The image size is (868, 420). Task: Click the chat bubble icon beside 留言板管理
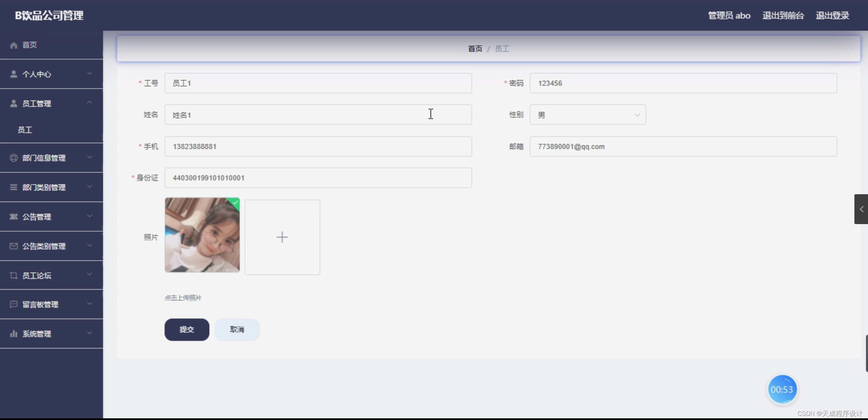point(14,304)
